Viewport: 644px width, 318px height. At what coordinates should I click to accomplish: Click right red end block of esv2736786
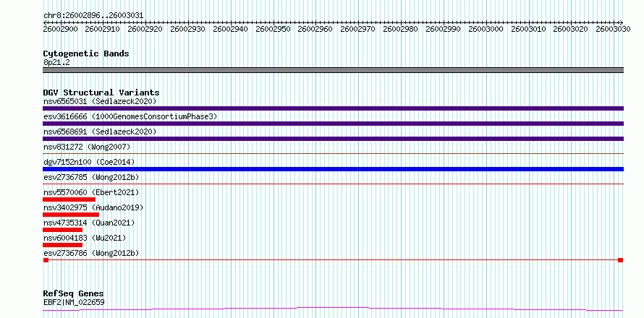[621, 260]
